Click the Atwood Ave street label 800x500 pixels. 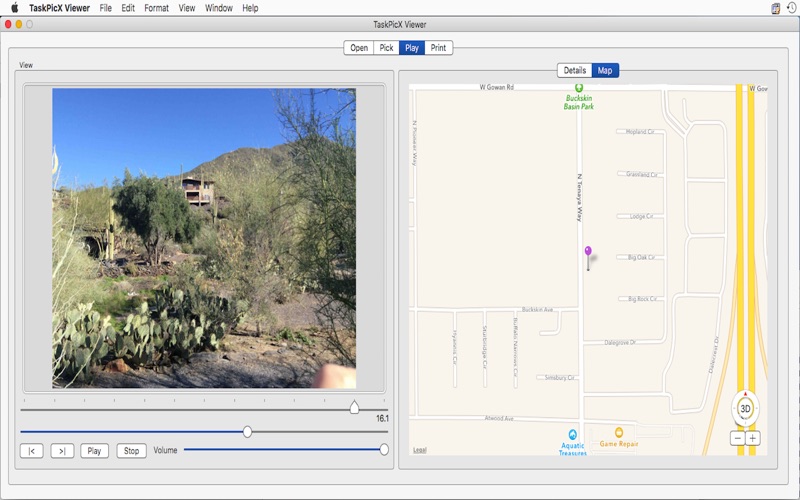(x=499, y=418)
